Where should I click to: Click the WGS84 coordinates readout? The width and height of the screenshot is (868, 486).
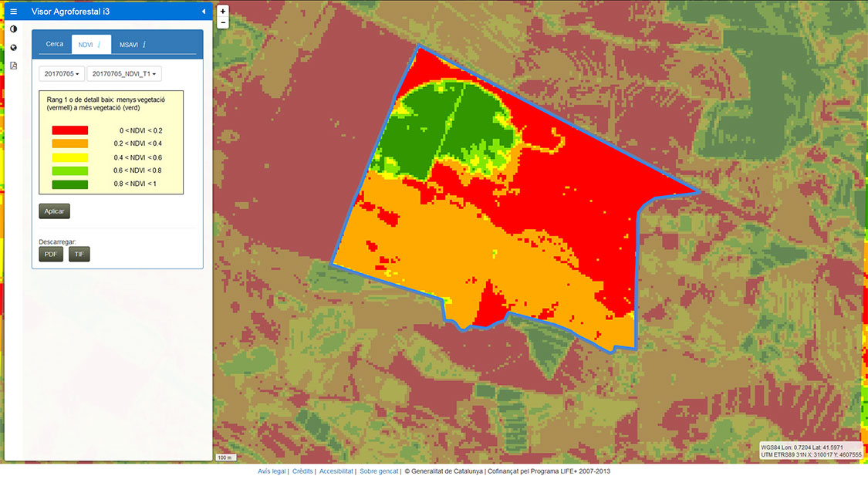coord(802,447)
